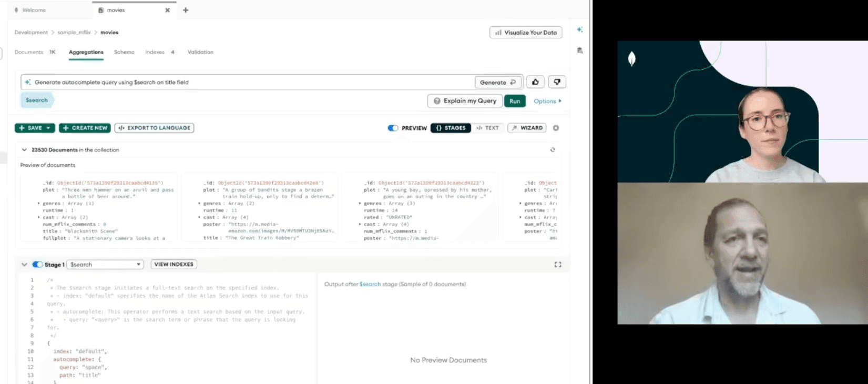Open a new tab with plus icon
The width and height of the screenshot is (868, 384).
coord(186,10)
